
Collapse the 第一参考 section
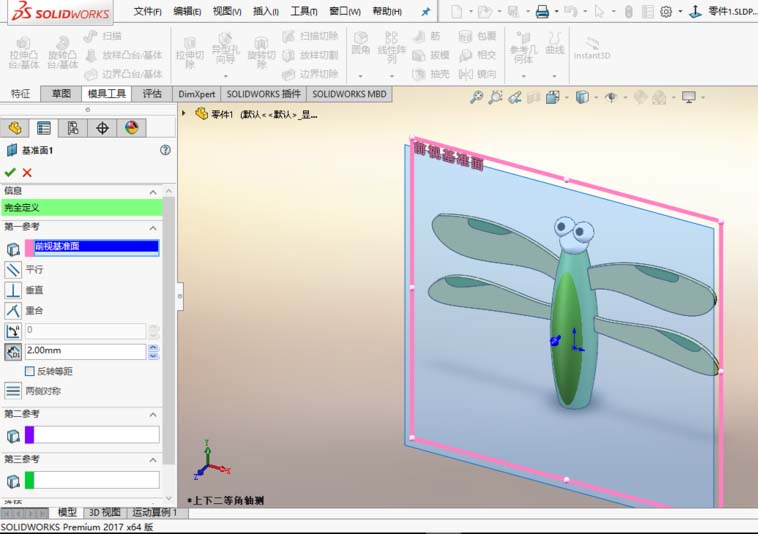153,228
